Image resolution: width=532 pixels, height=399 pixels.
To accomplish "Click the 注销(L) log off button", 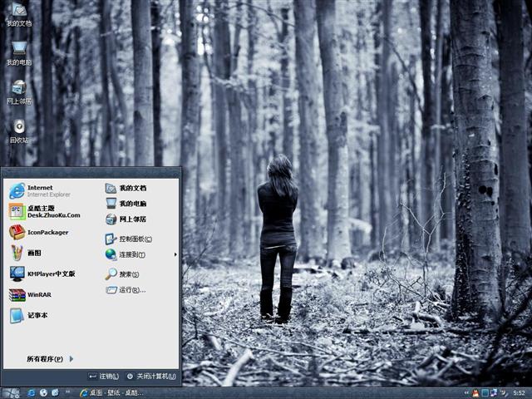I will tap(103, 377).
